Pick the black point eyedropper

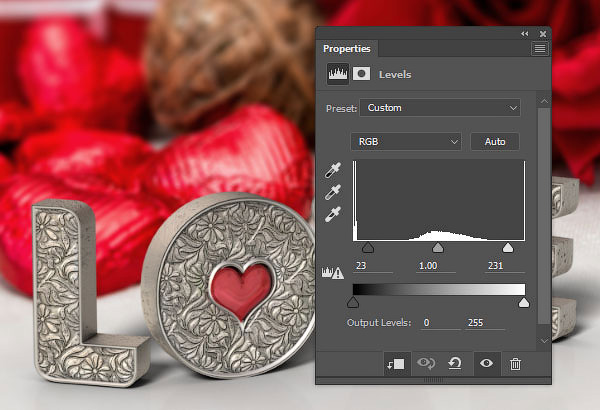(x=333, y=170)
